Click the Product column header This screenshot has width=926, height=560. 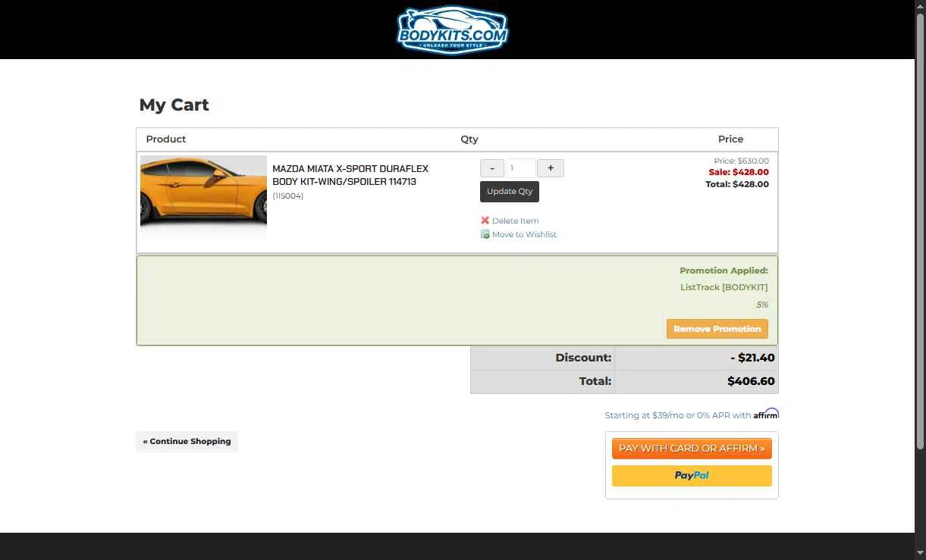(166, 139)
